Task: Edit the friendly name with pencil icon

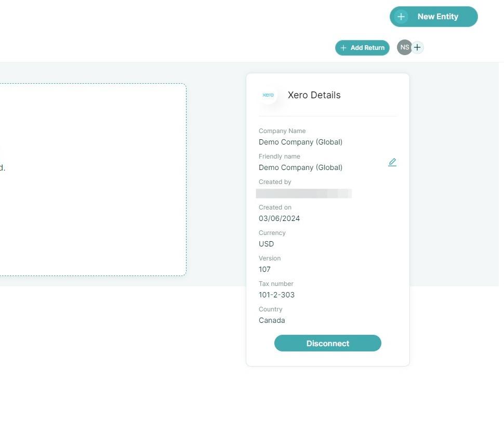Action: [392, 162]
